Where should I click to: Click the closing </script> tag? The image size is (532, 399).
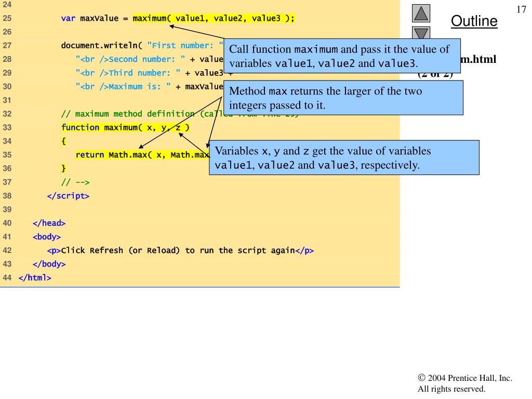[68, 196]
